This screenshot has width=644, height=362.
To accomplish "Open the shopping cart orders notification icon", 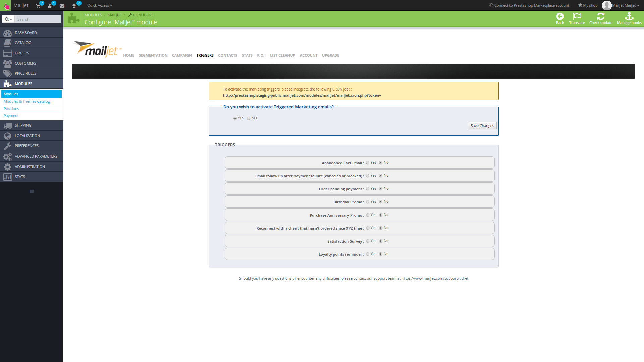I will 38,6.
